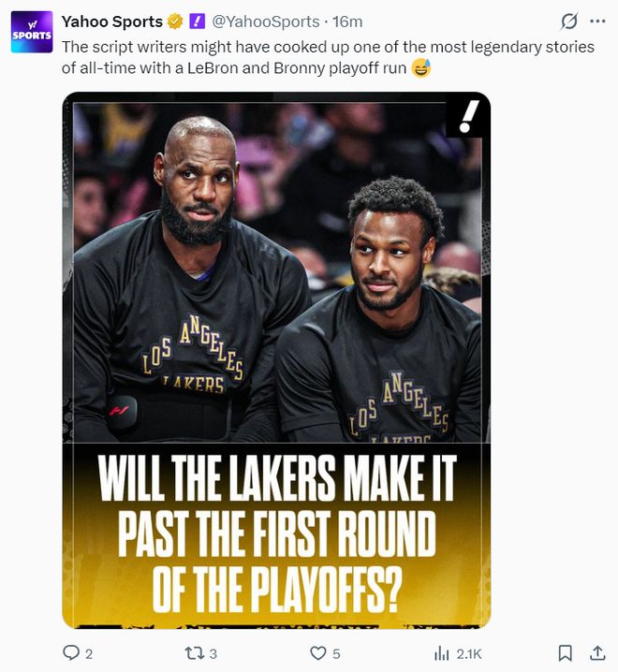This screenshot has height=672, width=618.
Task: Open the @YahooSports handle link
Action: 266,22
